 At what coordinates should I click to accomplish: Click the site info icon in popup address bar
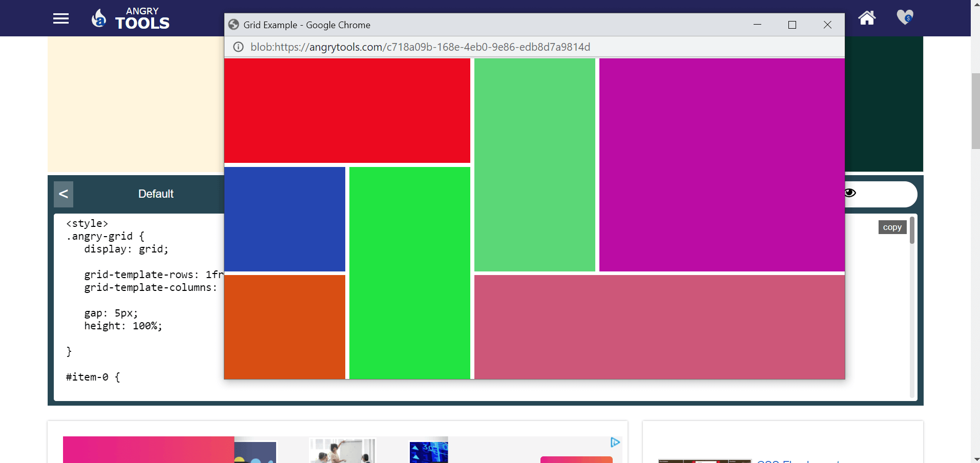point(238,47)
